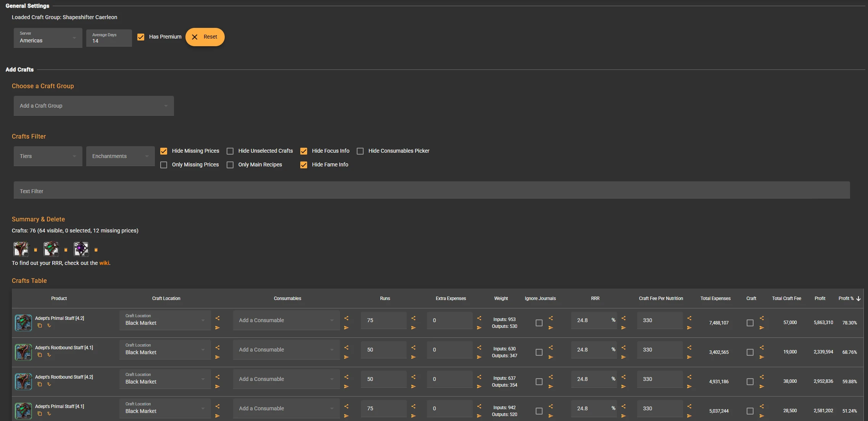Uncheck the Has Premium checkbox
This screenshot has height=421, width=868.
pos(141,37)
